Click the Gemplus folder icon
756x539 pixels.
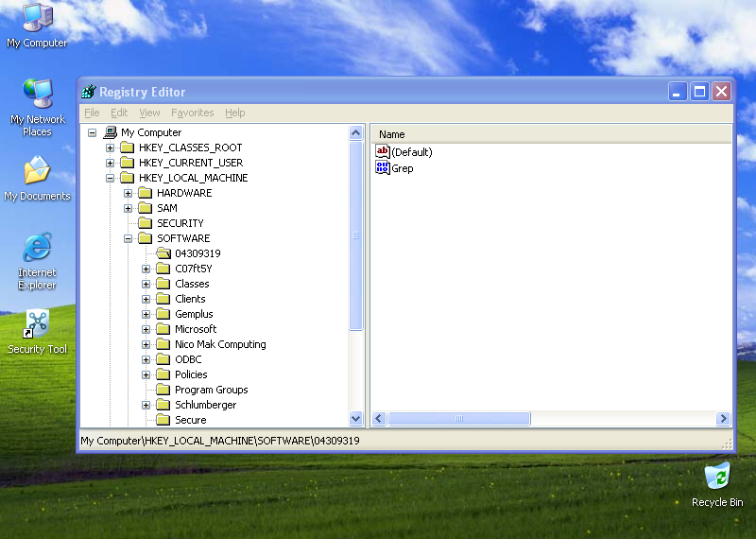coord(163,314)
